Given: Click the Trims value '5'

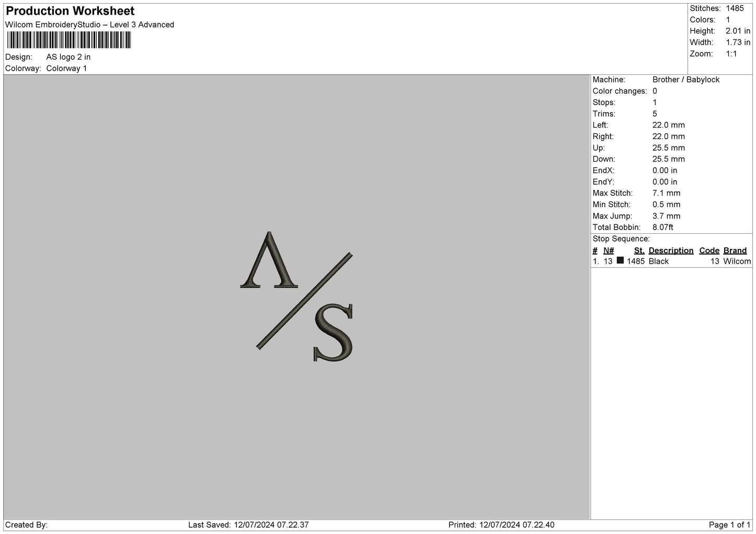Looking at the screenshot, I should coord(655,114).
